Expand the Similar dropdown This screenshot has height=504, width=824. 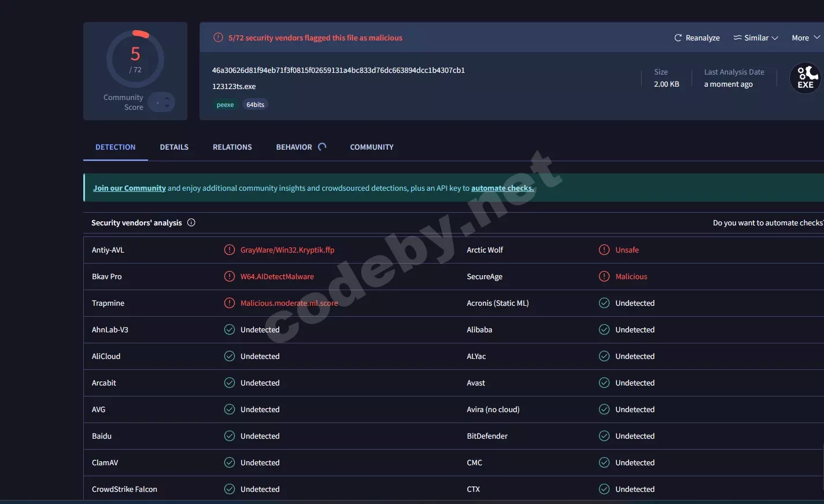(756, 38)
